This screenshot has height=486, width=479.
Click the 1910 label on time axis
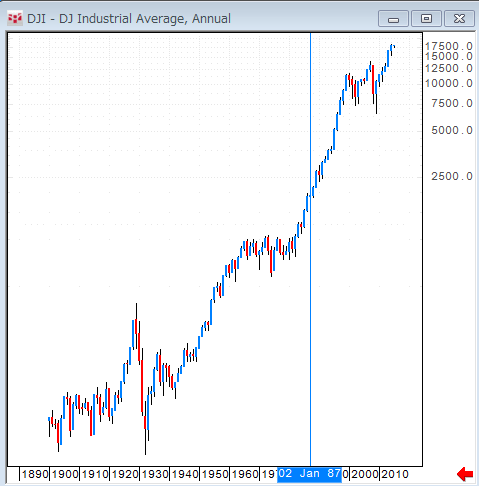95,474
